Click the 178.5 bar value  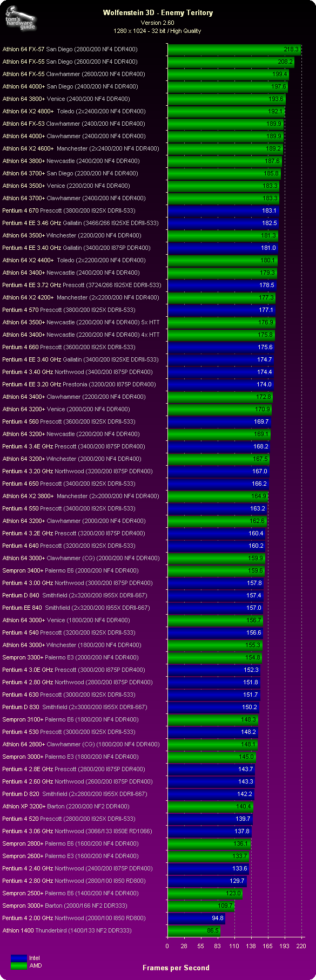point(267,285)
